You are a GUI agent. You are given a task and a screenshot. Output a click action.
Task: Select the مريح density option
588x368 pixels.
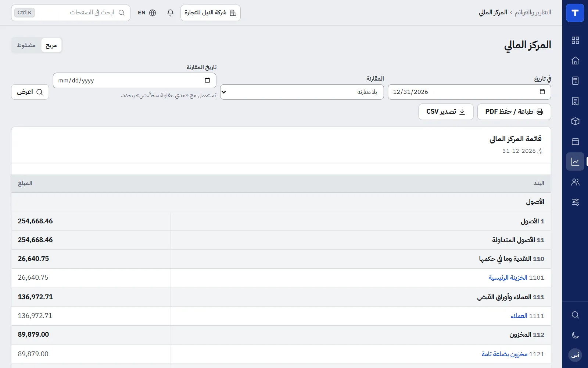(x=51, y=45)
